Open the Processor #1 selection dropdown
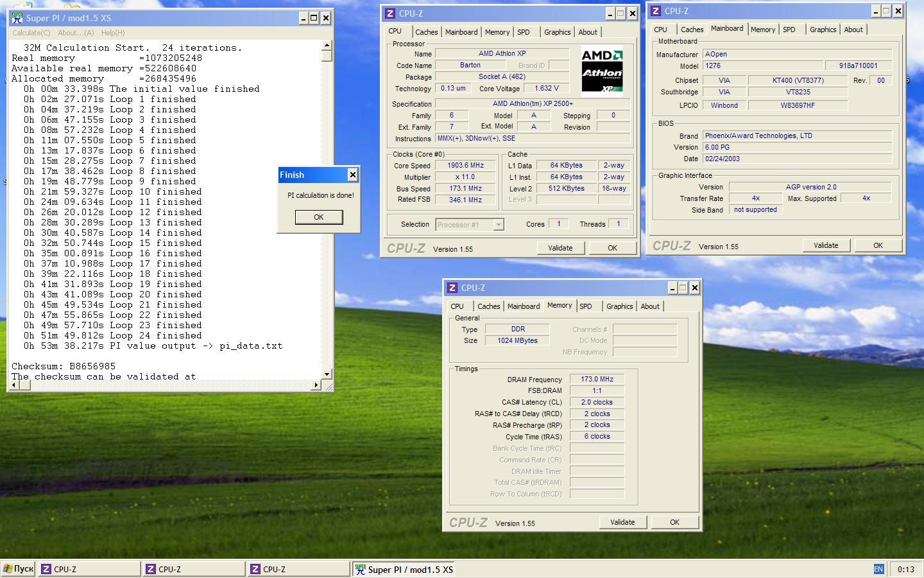The width and height of the screenshot is (924, 578). [498, 224]
